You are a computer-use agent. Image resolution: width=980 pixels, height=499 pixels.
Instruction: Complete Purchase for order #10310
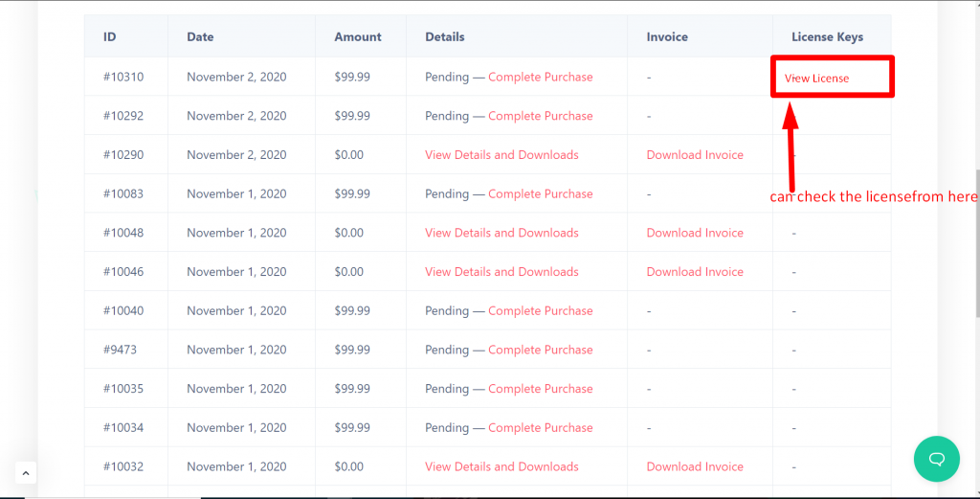(x=540, y=77)
